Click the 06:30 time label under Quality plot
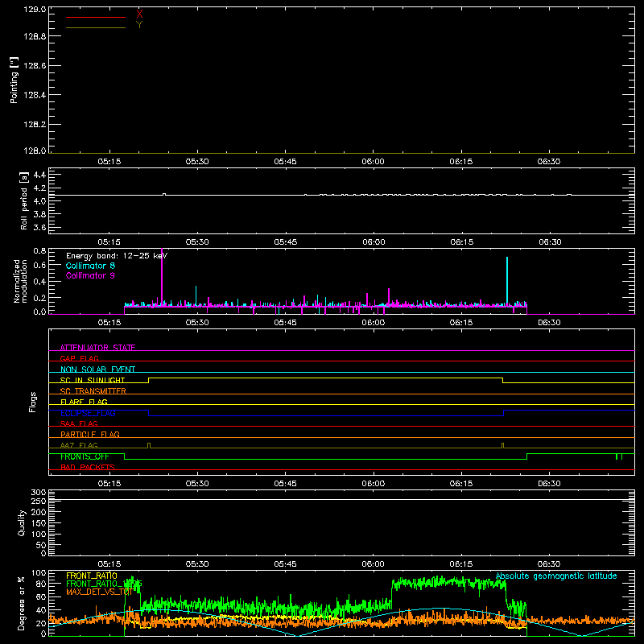644x644 pixels. point(549,564)
